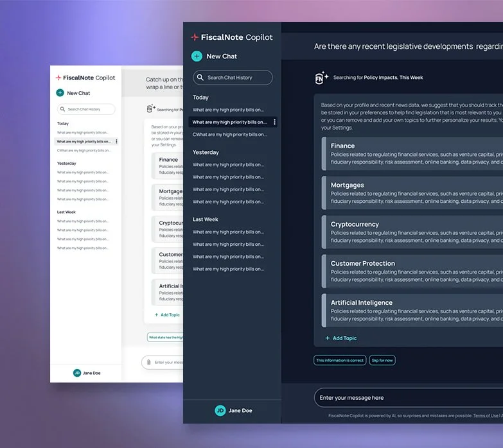503x448 pixels.
Task: Open the three-dot chat options in light window
Action: [x=116, y=141]
